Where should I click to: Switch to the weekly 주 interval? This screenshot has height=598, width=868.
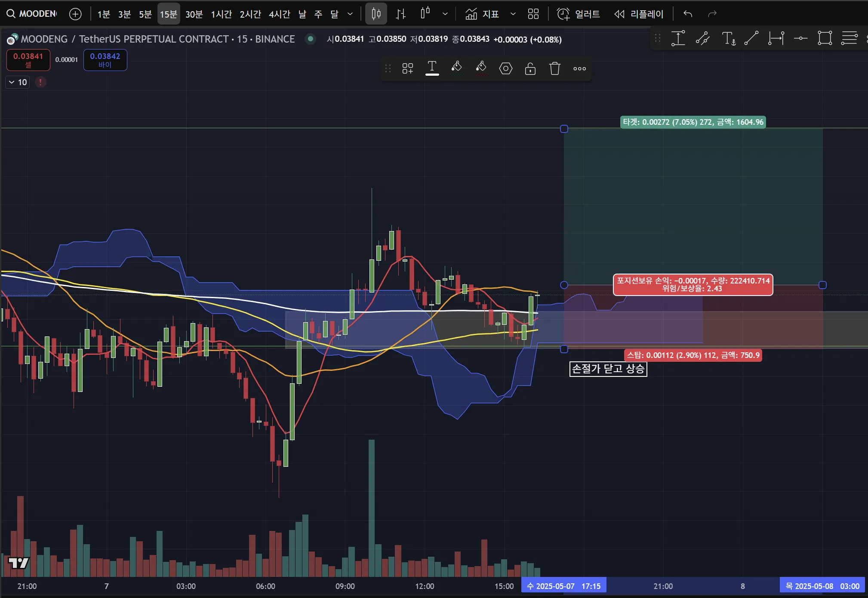tap(318, 14)
